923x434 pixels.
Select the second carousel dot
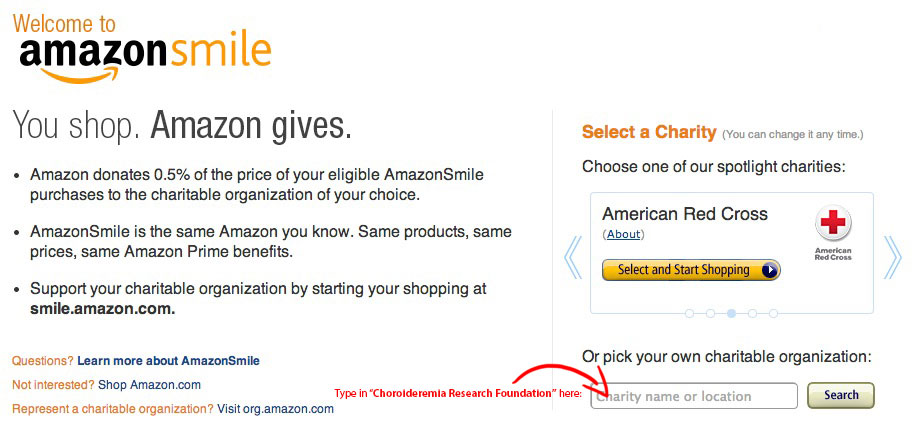tap(710, 313)
